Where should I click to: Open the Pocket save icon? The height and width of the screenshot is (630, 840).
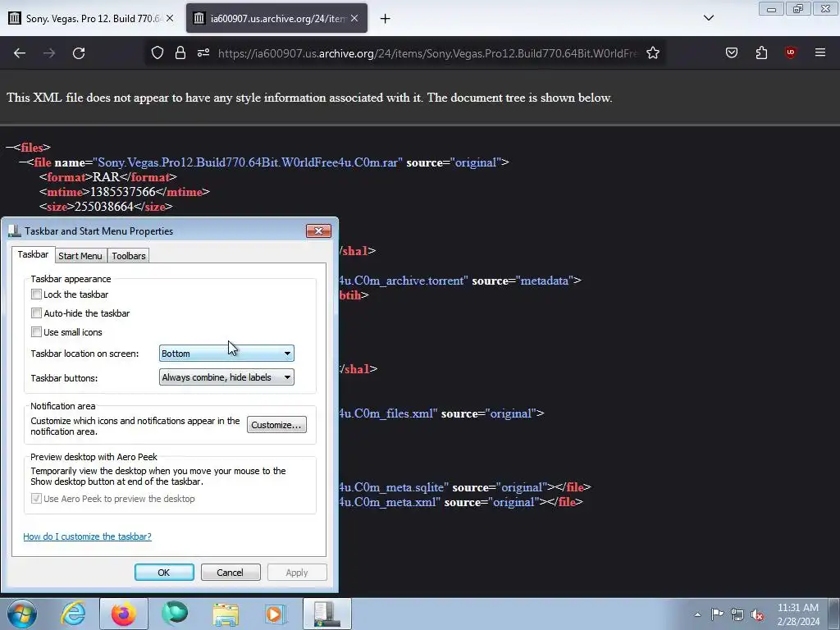[732, 52]
